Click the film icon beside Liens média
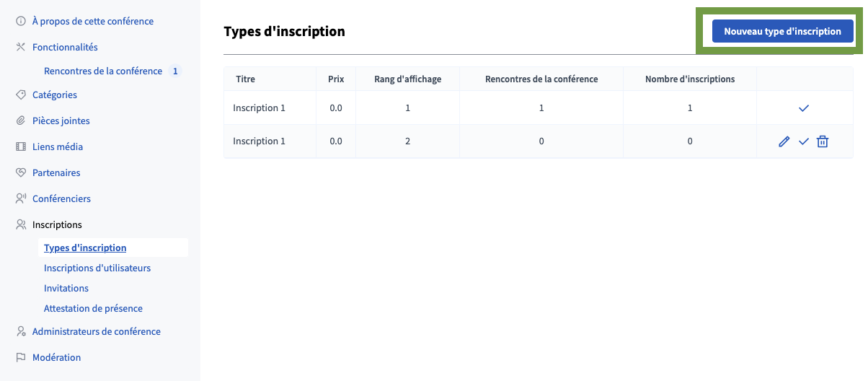Screen dimensions: 868x381 coord(21,147)
